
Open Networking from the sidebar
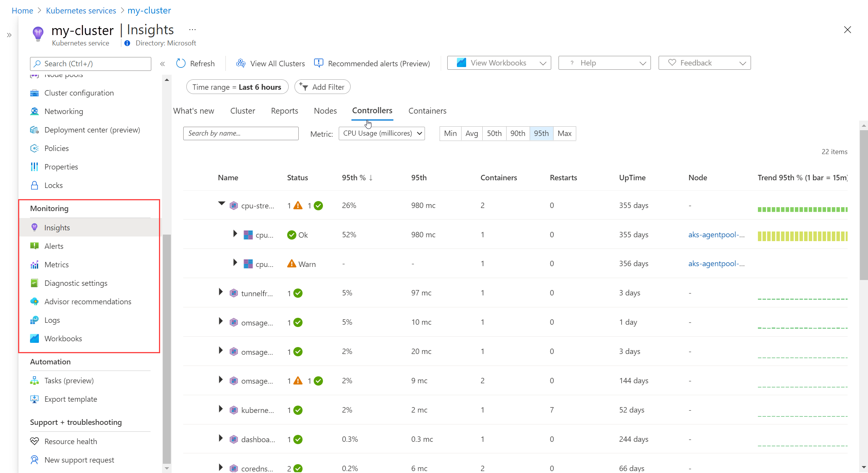pos(64,111)
